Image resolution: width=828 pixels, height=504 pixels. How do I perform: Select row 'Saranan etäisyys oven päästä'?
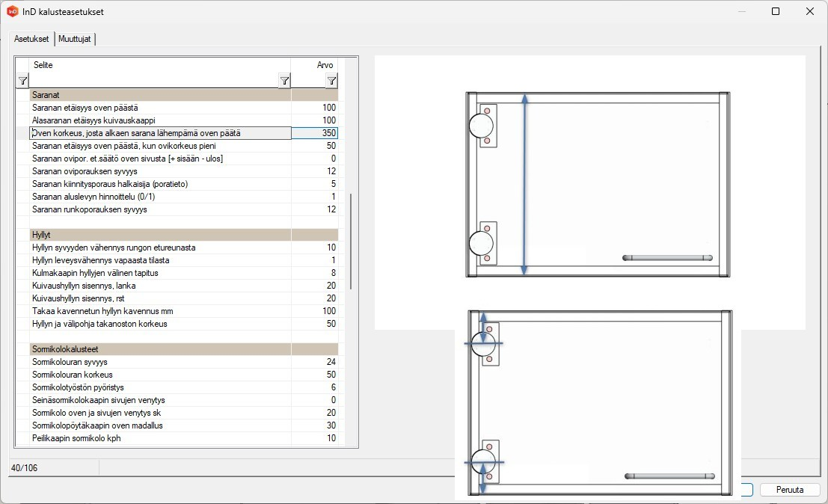click(184, 108)
